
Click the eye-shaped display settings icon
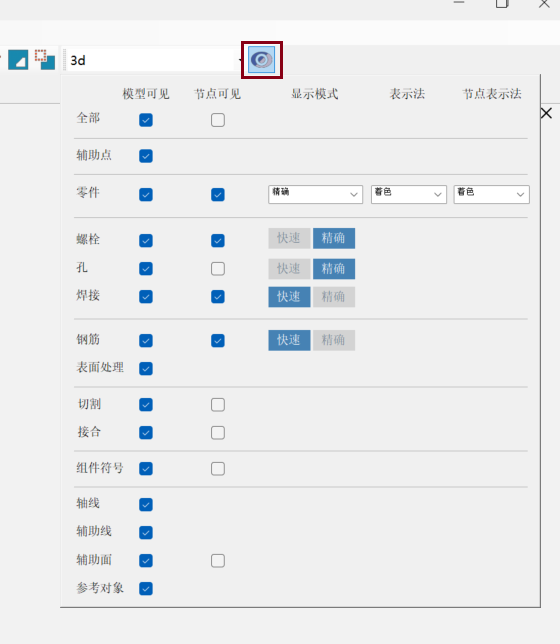point(262,60)
